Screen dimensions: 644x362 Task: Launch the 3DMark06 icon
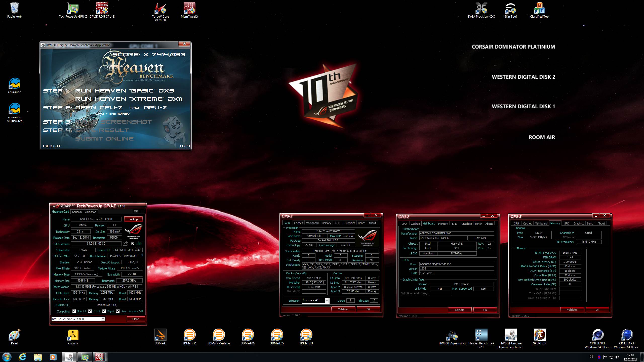[248, 337]
